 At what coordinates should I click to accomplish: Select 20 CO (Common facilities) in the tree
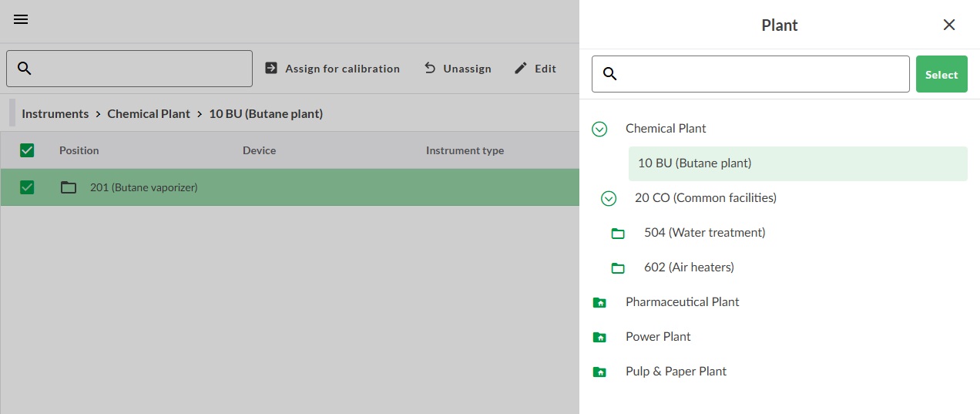coord(706,198)
